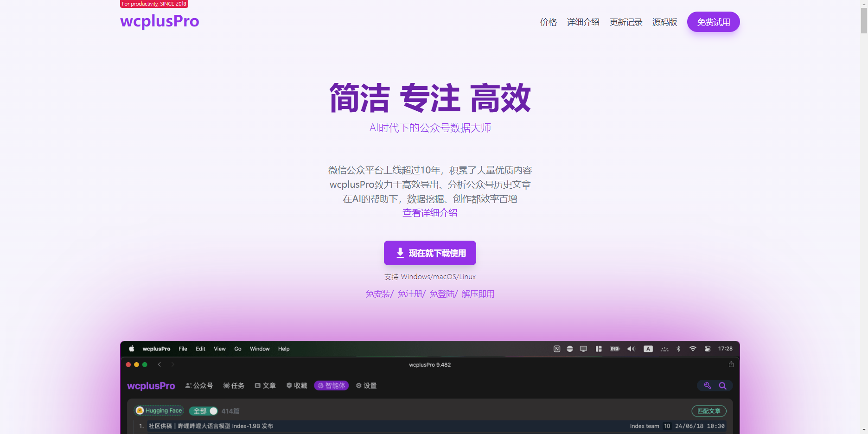Click the wrench tool icon in the app
Image resolution: width=868 pixels, height=434 pixels.
[x=708, y=386]
